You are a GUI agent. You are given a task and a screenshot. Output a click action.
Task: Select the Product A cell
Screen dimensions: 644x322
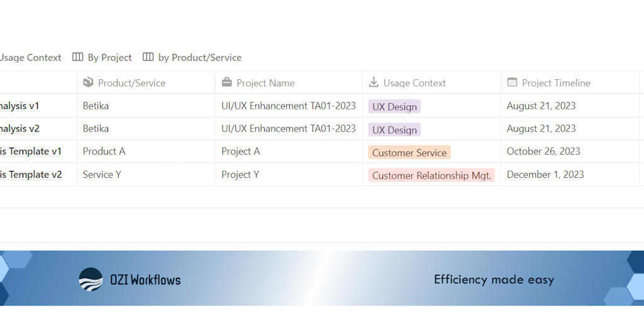click(146, 152)
